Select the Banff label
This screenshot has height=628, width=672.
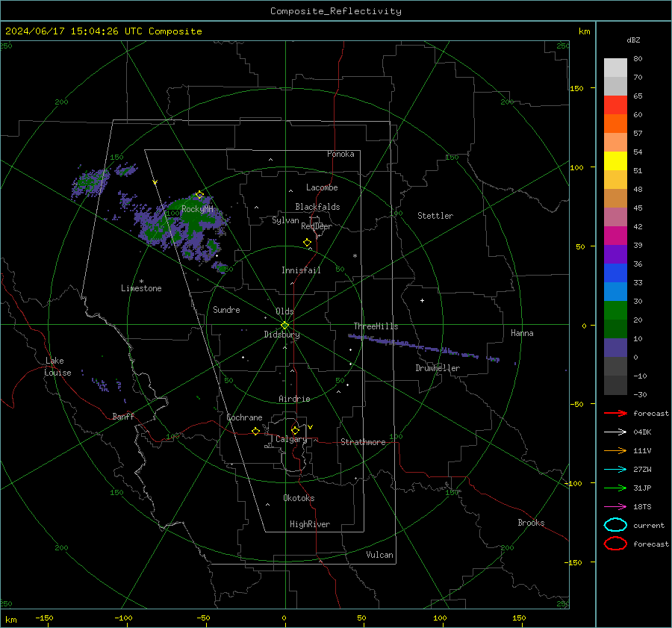click(123, 416)
